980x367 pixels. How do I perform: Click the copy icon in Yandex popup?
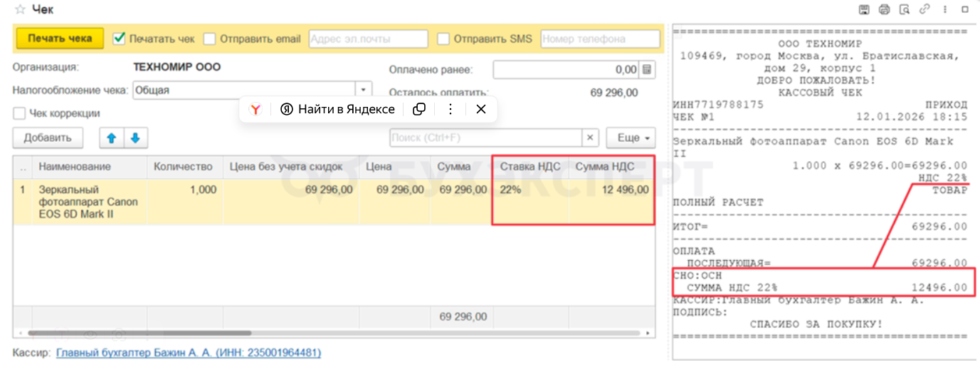[420, 109]
